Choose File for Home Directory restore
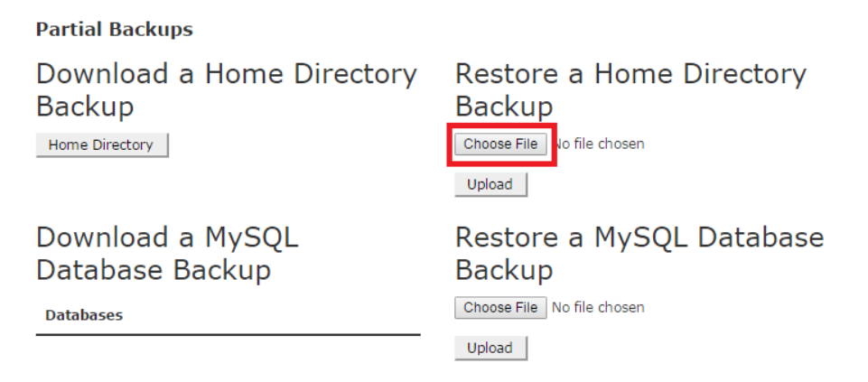The image size is (868, 382). point(500,144)
